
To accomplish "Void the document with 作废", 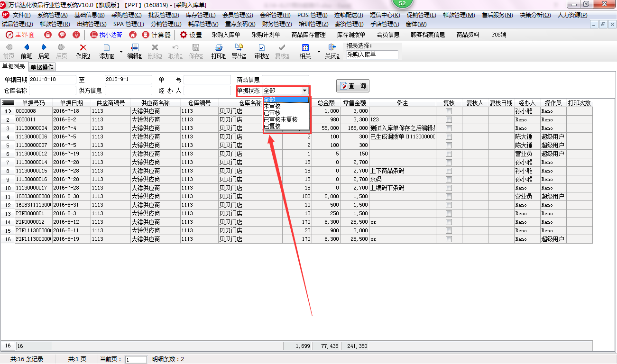I will tap(83, 51).
